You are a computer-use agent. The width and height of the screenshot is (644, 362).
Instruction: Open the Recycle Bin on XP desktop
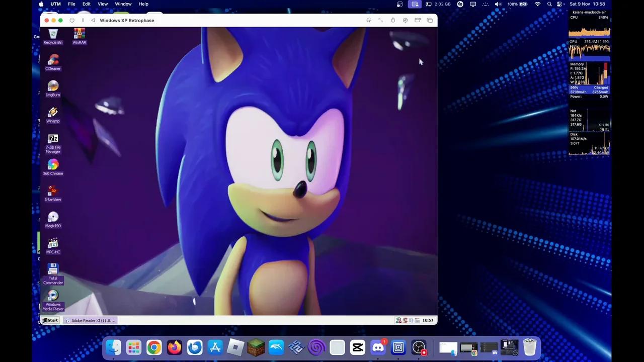pos(53,35)
